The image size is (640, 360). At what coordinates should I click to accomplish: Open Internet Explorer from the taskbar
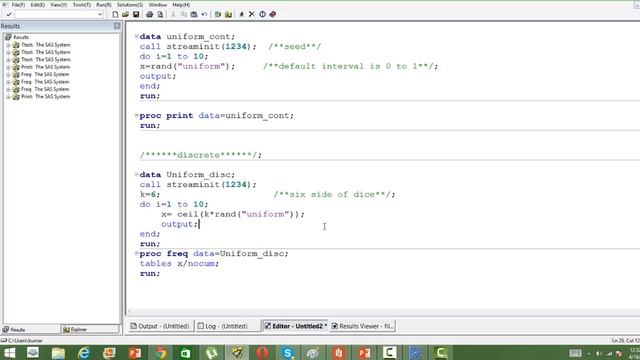(x=84, y=353)
